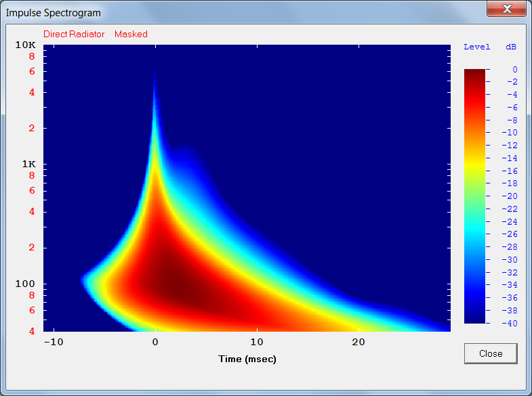The height and width of the screenshot is (396, 532).
Task: Click the 'Time (msec)' axis title
Action: (247, 359)
